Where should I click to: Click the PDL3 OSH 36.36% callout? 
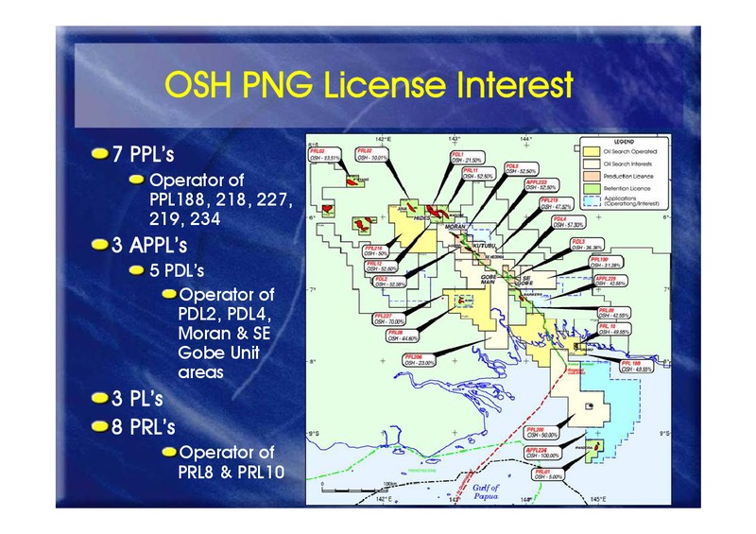pos(587,245)
